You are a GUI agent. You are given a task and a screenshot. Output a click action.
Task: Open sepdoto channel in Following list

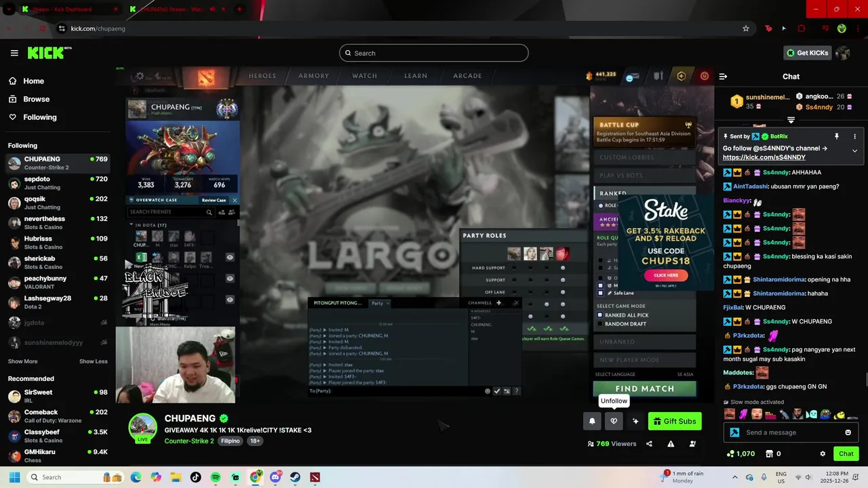click(58, 183)
